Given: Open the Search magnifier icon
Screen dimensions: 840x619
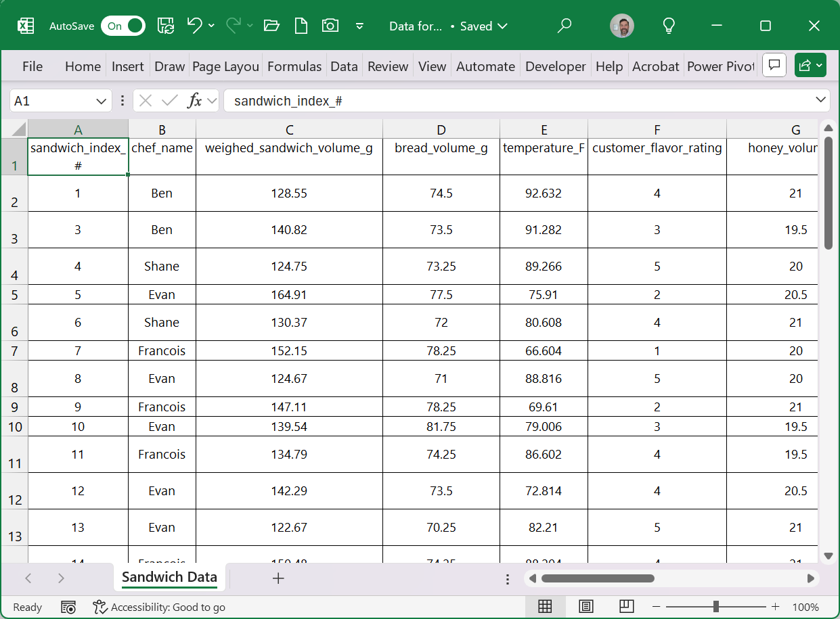Looking at the screenshot, I should point(564,26).
